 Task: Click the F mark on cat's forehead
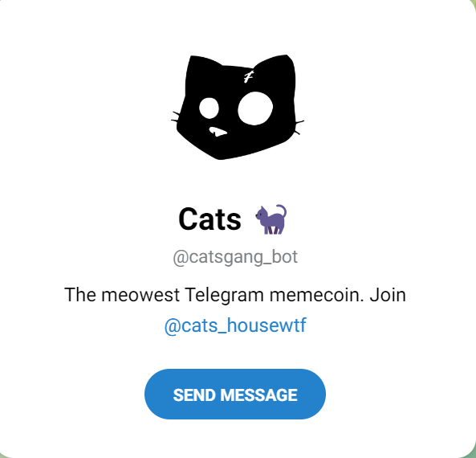click(x=249, y=76)
